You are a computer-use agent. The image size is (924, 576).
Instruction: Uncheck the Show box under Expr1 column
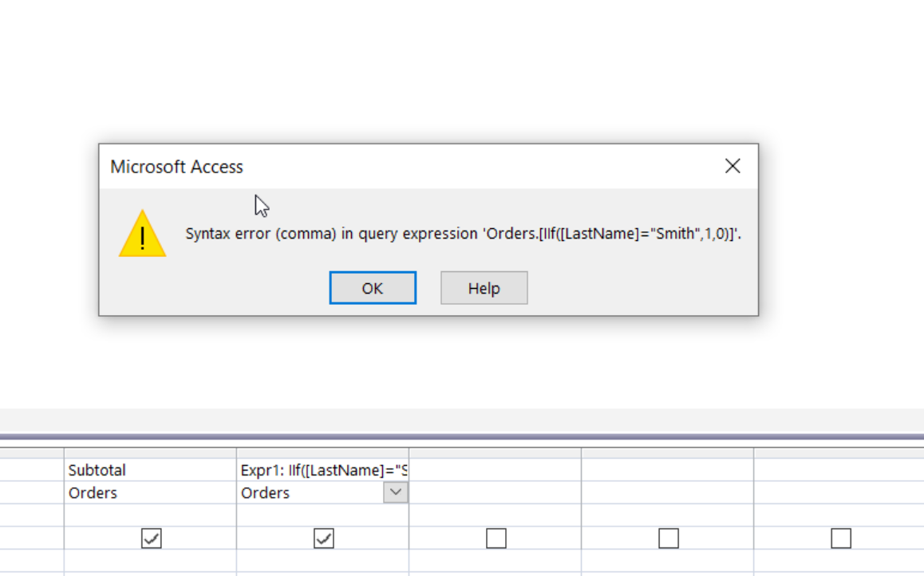323,539
